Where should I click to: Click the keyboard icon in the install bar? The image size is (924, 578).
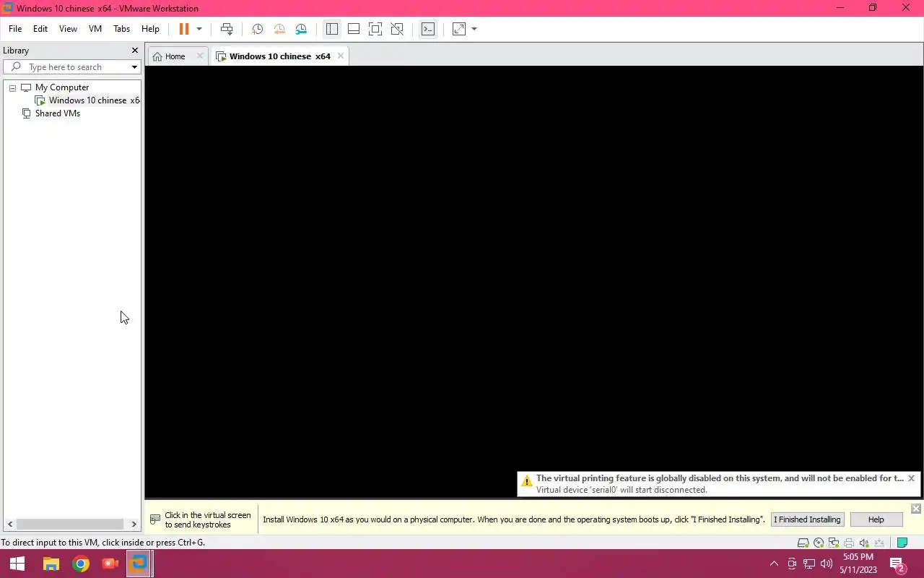coord(154,519)
